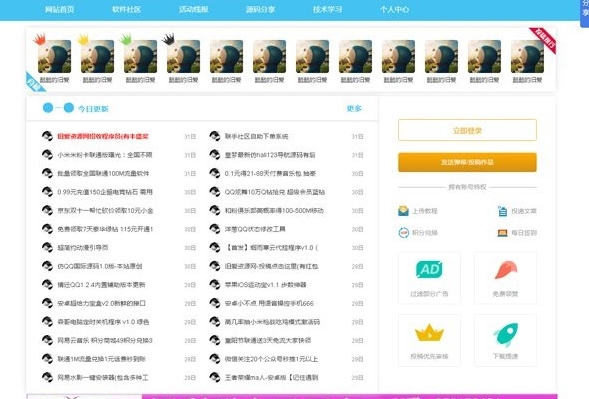Open the QQ状态修改工具 post
Image resolution: width=589 pixels, height=399 pixels.
[255, 229]
